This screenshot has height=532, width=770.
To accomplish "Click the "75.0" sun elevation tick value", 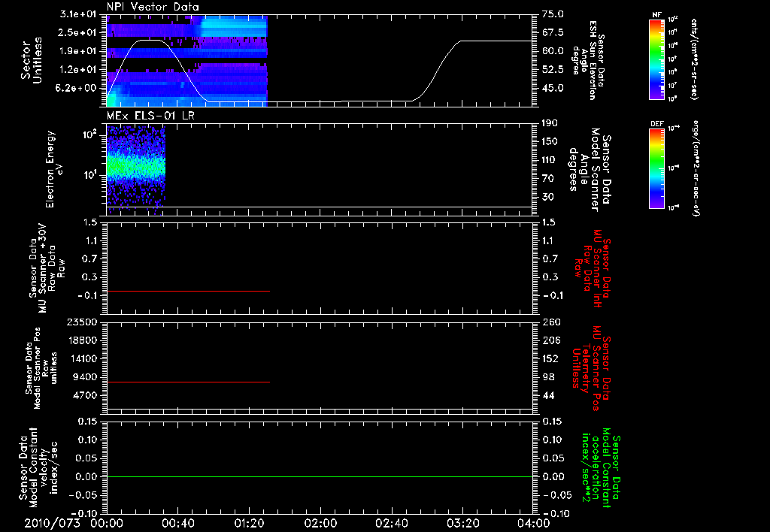I will click(x=553, y=14).
